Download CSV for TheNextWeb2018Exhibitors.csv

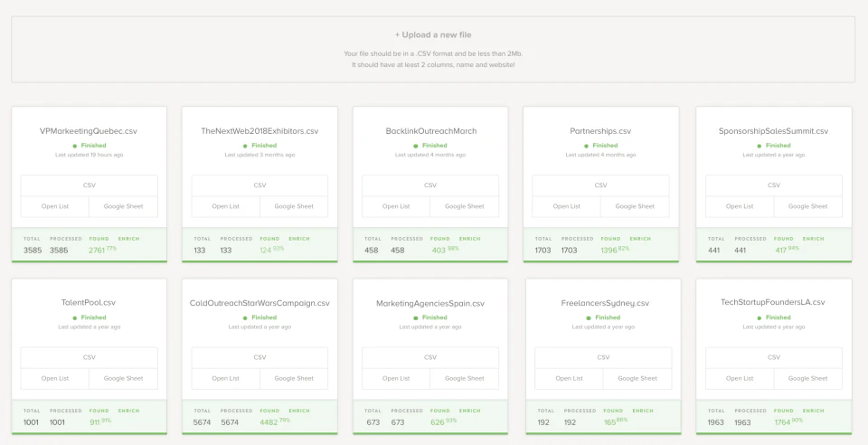click(x=259, y=185)
